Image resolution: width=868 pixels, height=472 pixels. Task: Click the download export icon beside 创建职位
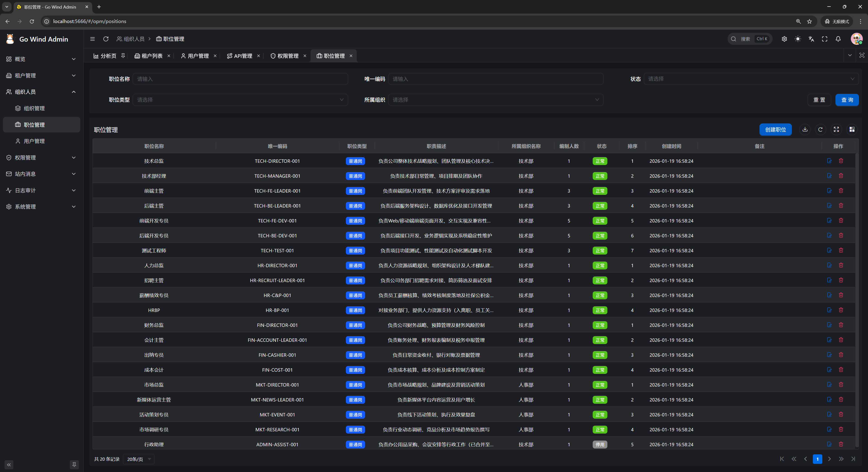pos(805,129)
